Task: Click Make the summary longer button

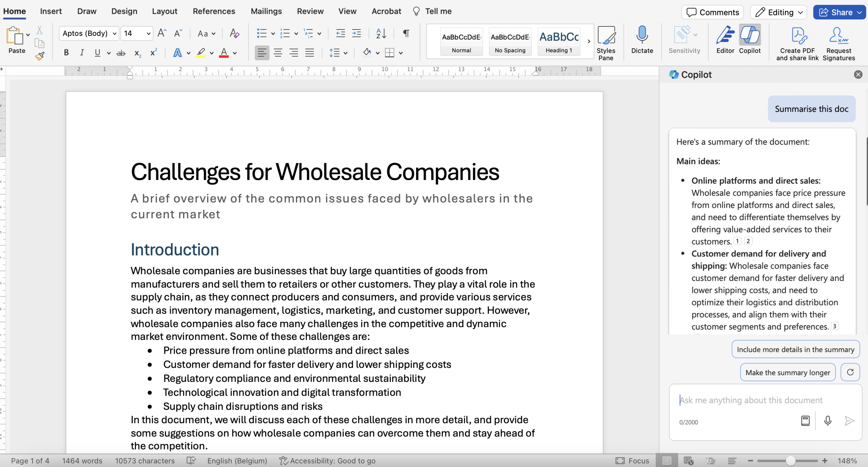Action: point(787,372)
